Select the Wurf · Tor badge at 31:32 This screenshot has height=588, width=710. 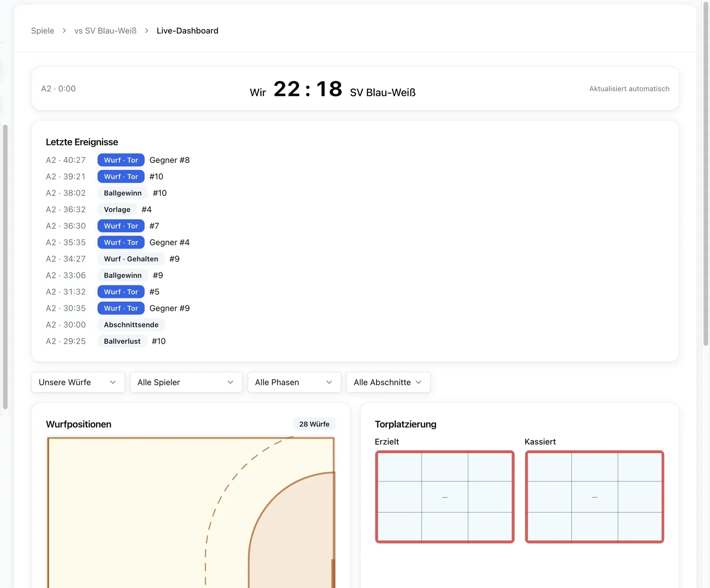point(121,292)
